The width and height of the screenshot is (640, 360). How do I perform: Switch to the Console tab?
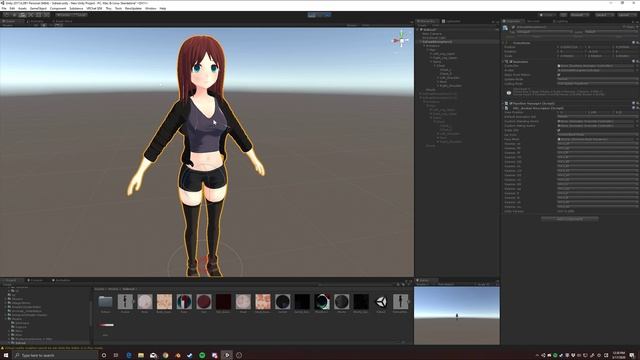pyautogui.click(x=36, y=280)
